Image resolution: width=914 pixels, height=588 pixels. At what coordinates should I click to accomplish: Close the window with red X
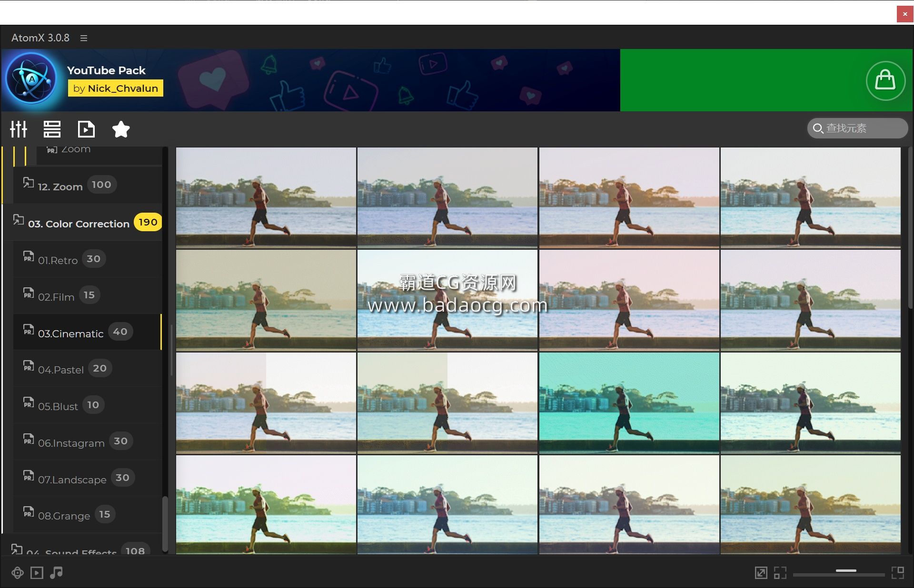click(904, 14)
